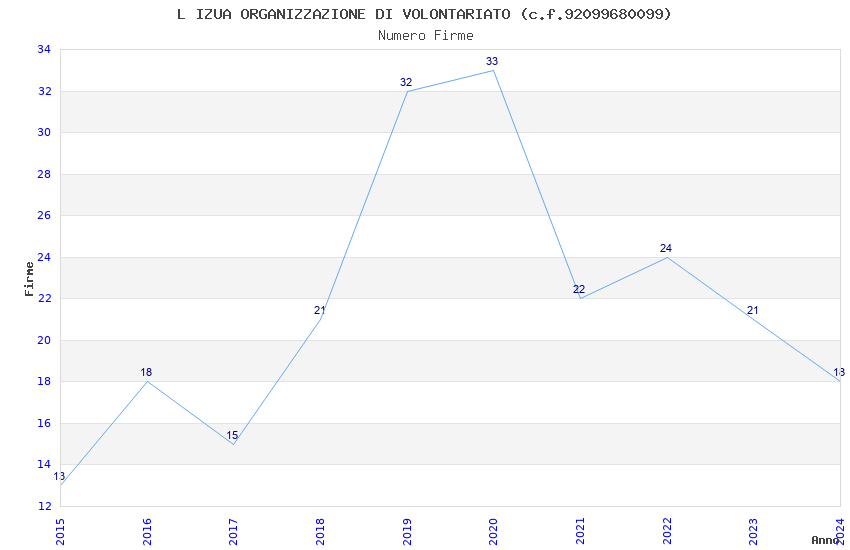Click the data label 18 at 2016
Screen dimensions: 850x550
[x=146, y=372]
